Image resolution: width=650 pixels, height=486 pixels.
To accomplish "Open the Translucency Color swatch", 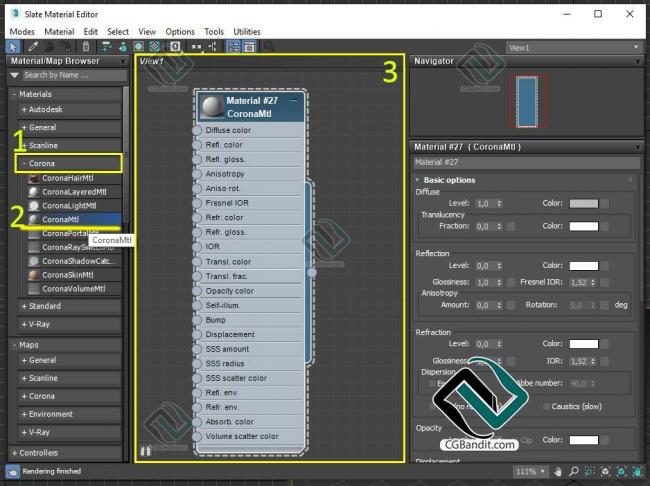I will pyautogui.click(x=584, y=226).
